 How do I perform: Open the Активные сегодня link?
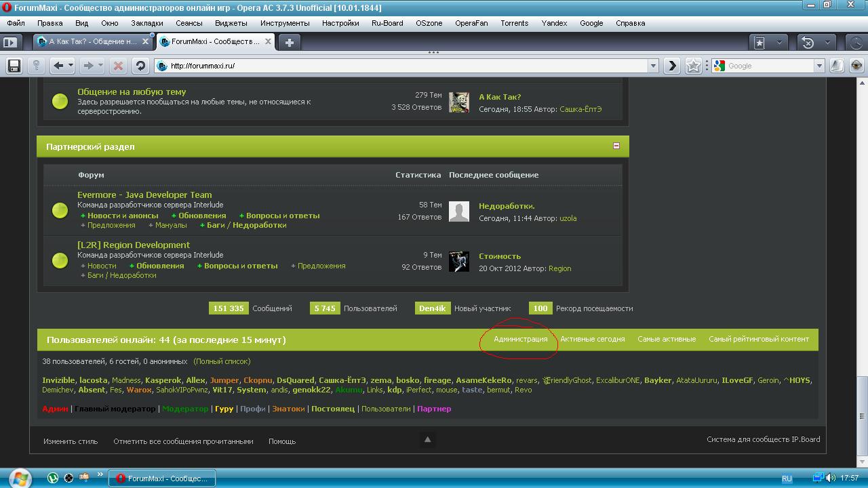[x=592, y=339]
